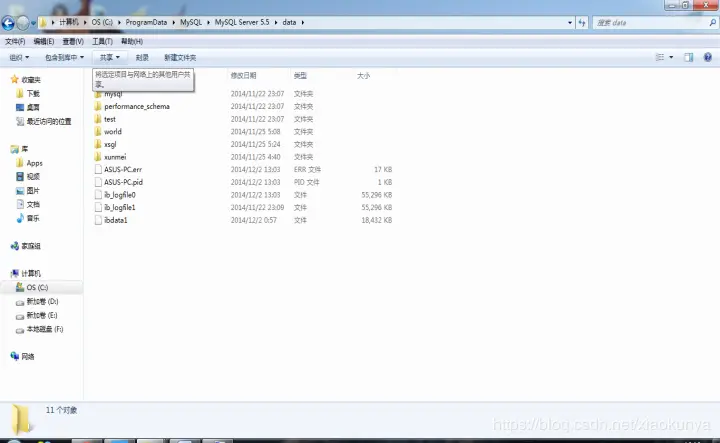Click 家庭组 in the navigation pane
This screenshot has width=720, height=443.
pyautogui.click(x=31, y=246)
